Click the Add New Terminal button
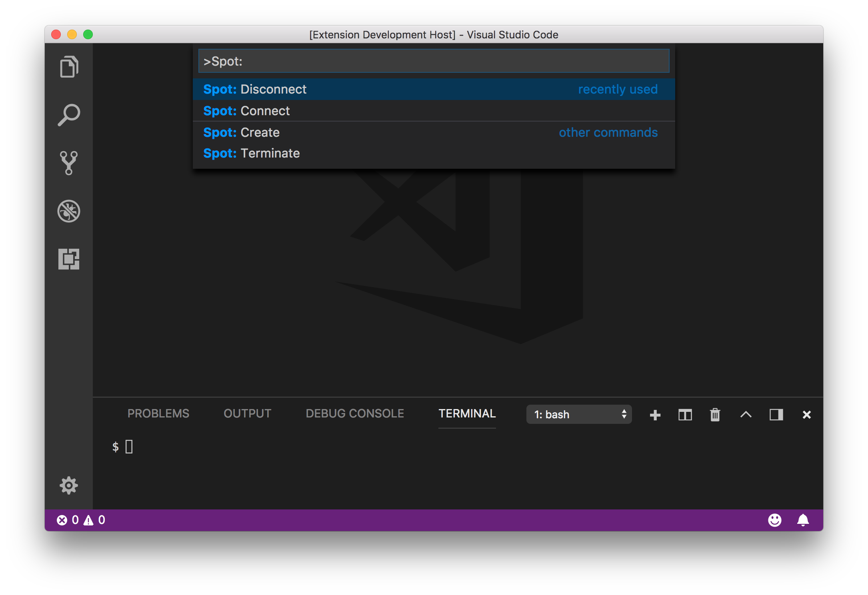 pos(655,414)
